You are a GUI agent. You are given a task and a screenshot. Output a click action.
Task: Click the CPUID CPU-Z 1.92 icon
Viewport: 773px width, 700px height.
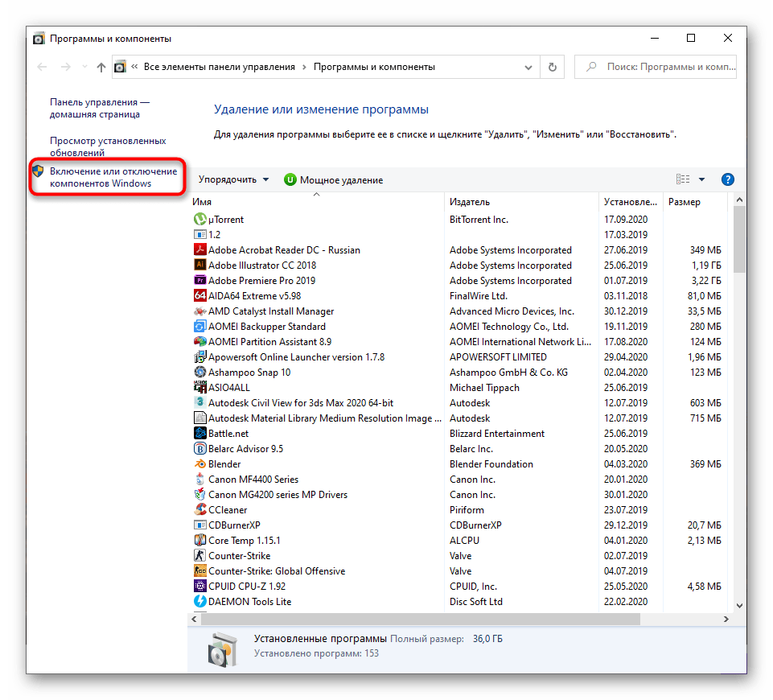[199, 586]
